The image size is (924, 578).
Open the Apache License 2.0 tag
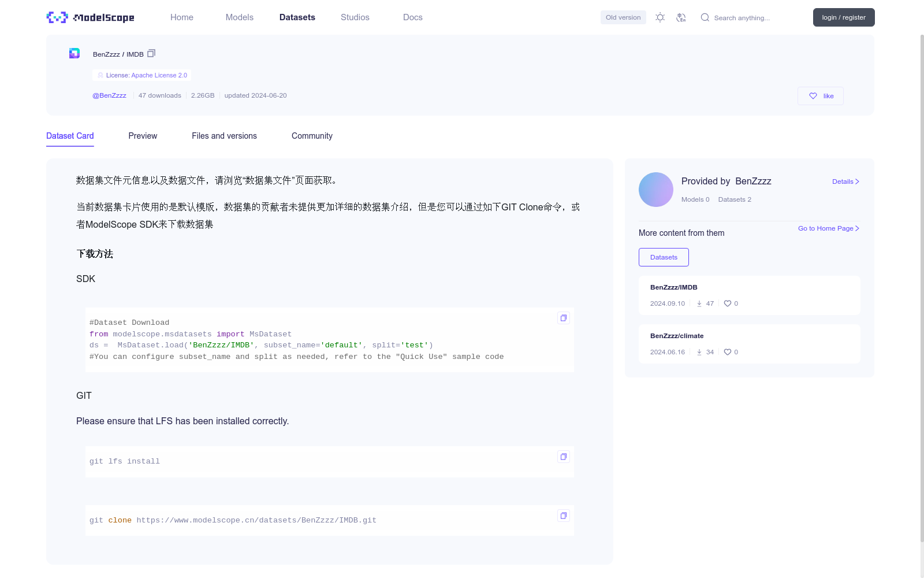pyautogui.click(x=142, y=75)
